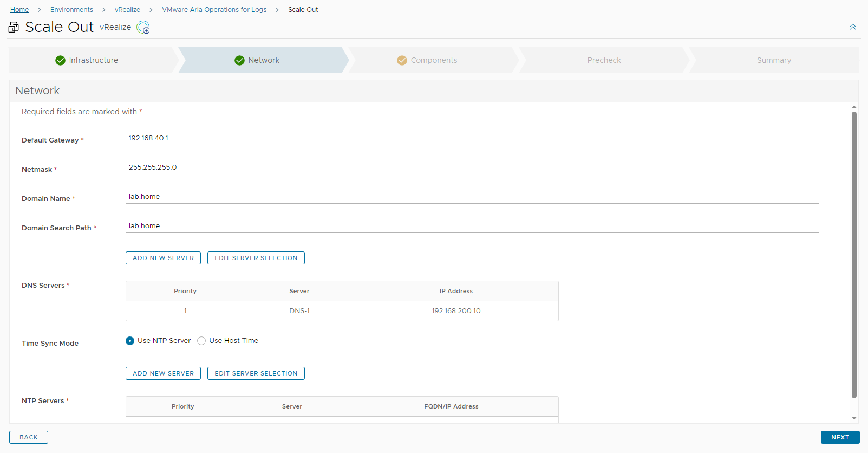Navigate to Environments breadcrumb
Image resolution: width=868 pixels, height=453 pixels.
click(71, 10)
